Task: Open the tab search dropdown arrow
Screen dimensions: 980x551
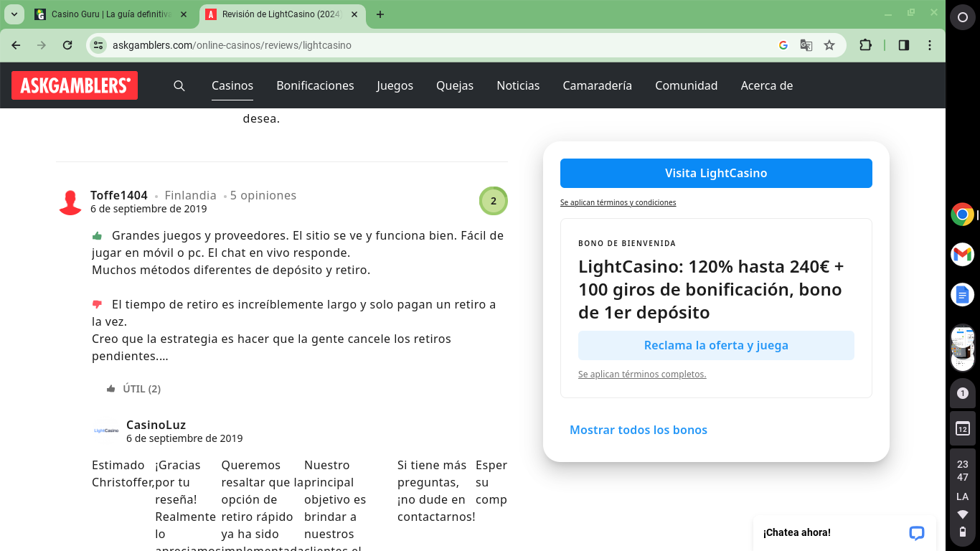Action: pos(14,14)
